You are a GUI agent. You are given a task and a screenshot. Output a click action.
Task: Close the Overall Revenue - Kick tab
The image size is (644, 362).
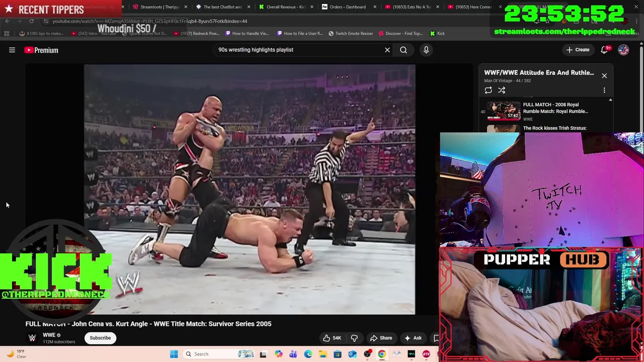click(x=312, y=7)
